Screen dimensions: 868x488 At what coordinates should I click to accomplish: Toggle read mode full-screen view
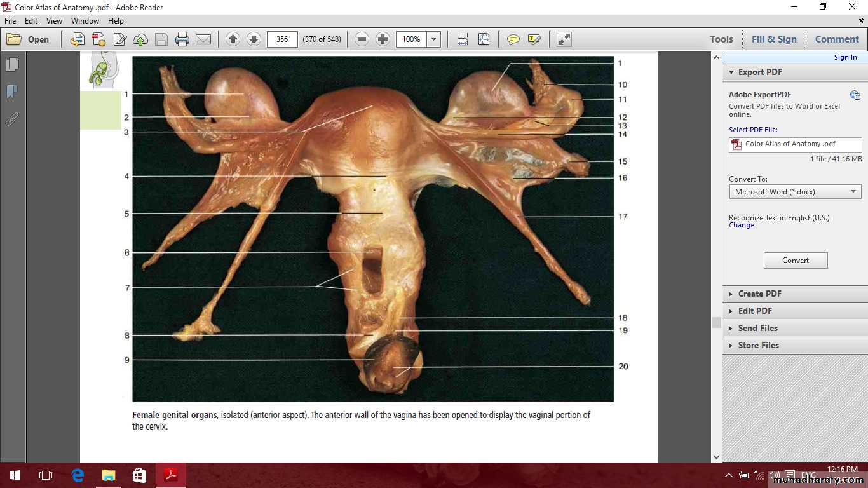point(564,39)
